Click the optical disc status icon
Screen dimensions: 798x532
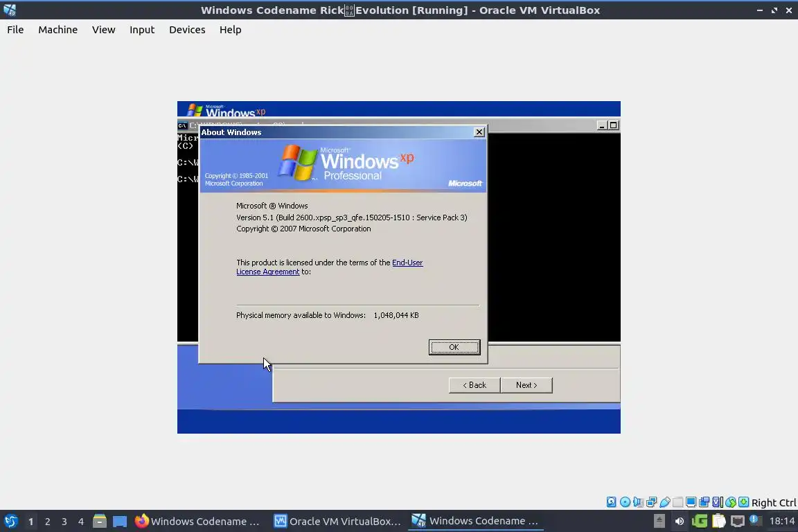tap(625, 502)
